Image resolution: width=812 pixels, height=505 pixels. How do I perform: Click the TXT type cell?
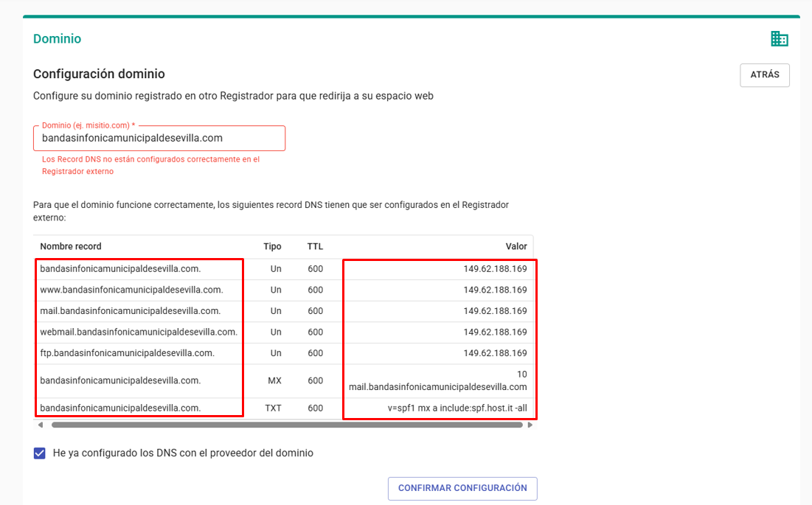(x=274, y=408)
